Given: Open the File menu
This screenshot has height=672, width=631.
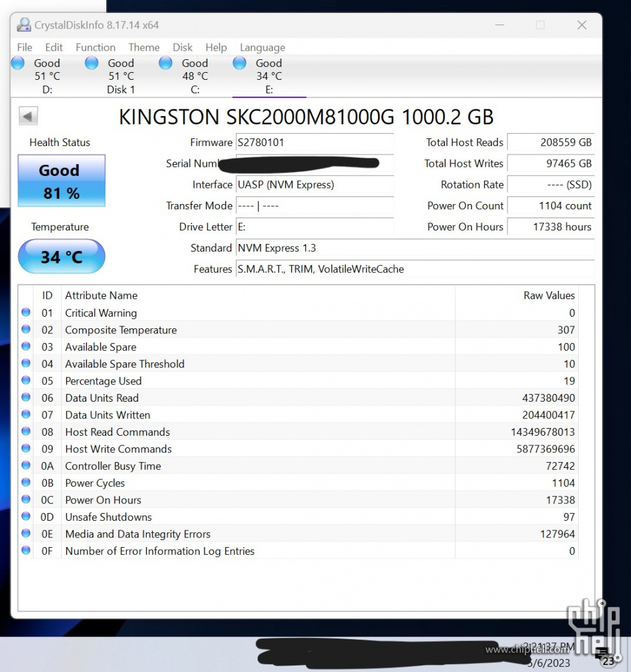Looking at the screenshot, I should [x=24, y=47].
